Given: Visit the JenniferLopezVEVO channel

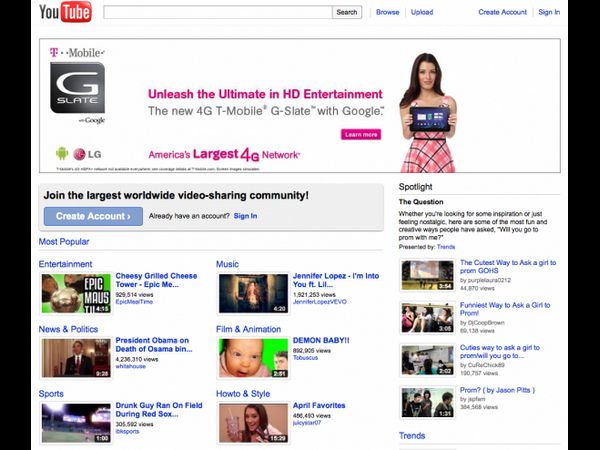Looking at the screenshot, I should [320, 302].
